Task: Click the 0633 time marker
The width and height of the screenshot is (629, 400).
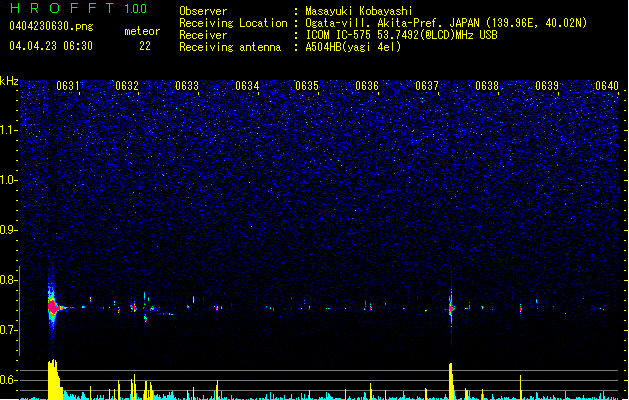Action: [x=187, y=86]
